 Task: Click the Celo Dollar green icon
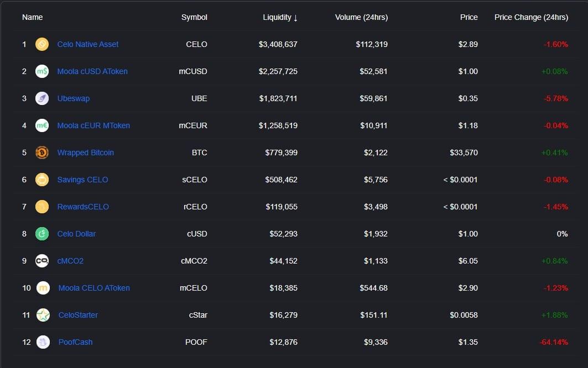(42, 234)
